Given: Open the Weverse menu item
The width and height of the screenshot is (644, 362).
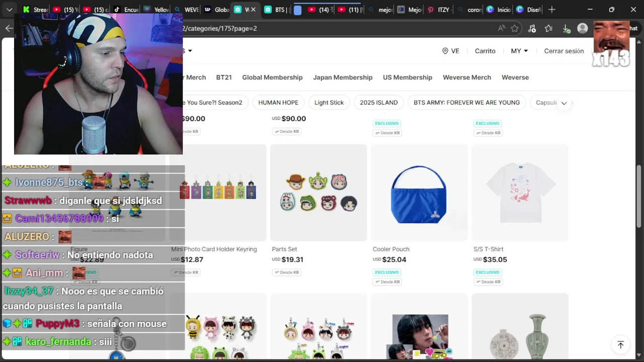Looking at the screenshot, I should (515, 77).
